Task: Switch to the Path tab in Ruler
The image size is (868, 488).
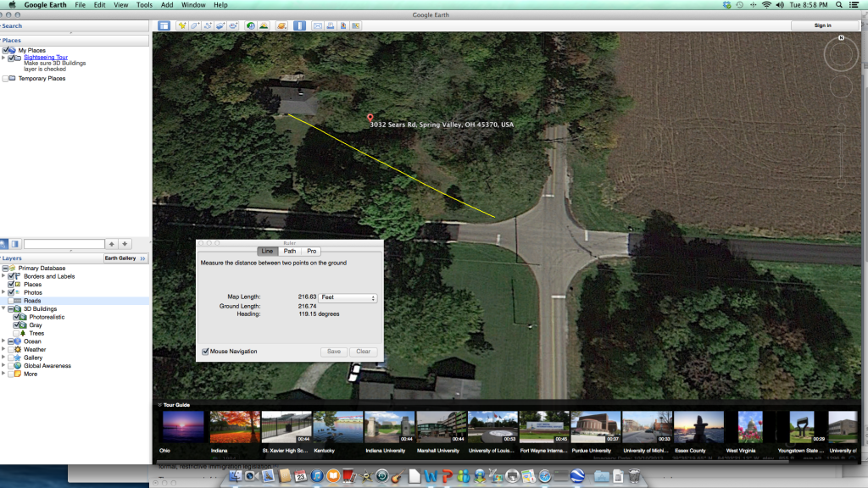Action: click(x=290, y=251)
